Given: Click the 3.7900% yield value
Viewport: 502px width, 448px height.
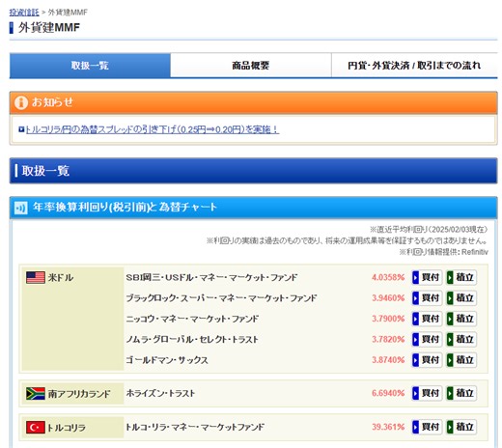Looking at the screenshot, I should [x=388, y=319].
